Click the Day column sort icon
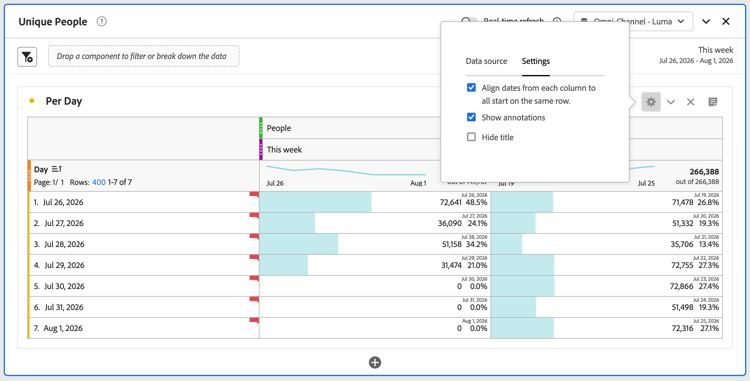This screenshot has width=750, height=381. pos(57,169)
